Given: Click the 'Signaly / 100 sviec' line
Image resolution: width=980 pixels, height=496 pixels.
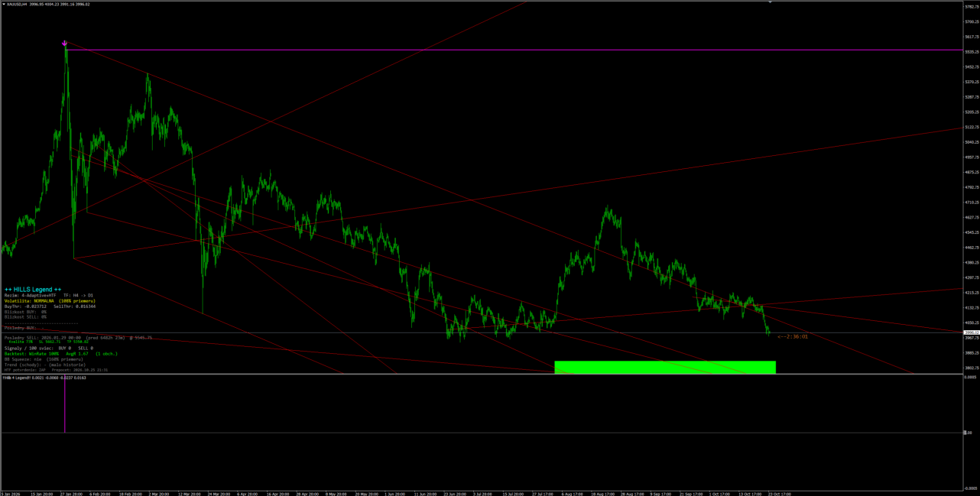Looking at the screenshot, I should [x=49, y=348].
